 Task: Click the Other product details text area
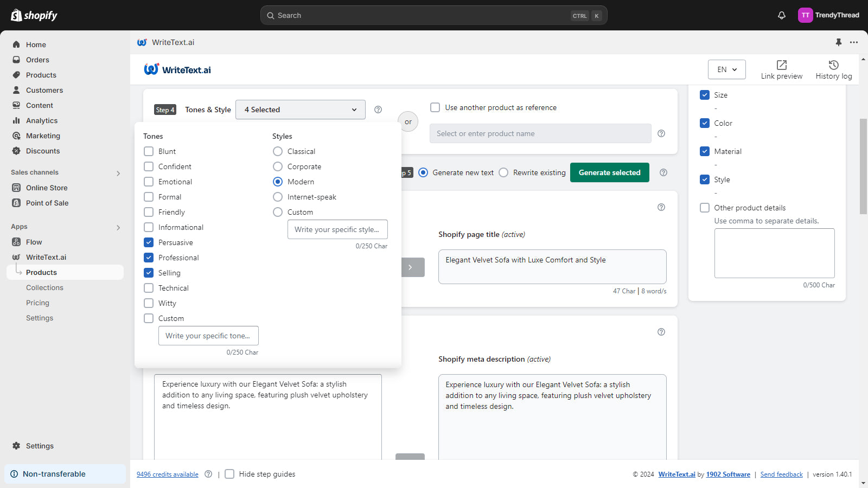coord(775,253)
